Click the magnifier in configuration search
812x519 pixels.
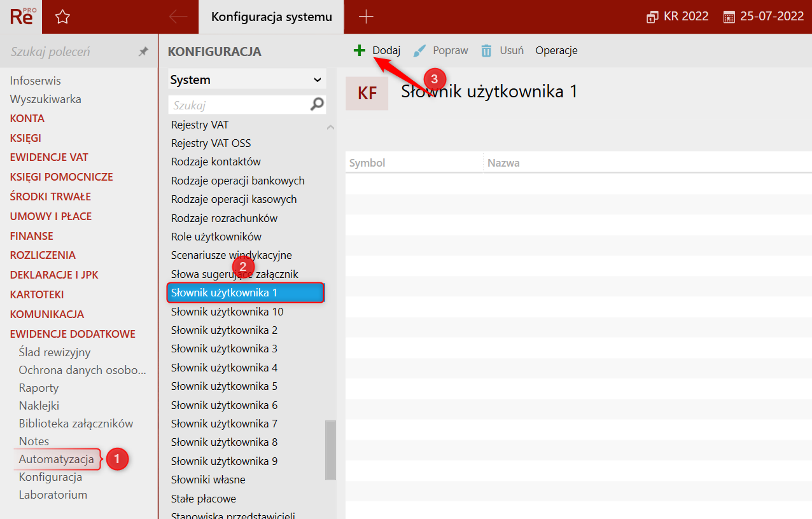pos(317,104)
